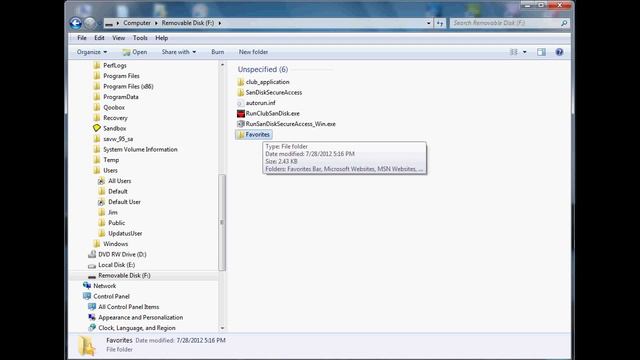Click the navigation pane scroll-up arrow

(x=222, y=65)
